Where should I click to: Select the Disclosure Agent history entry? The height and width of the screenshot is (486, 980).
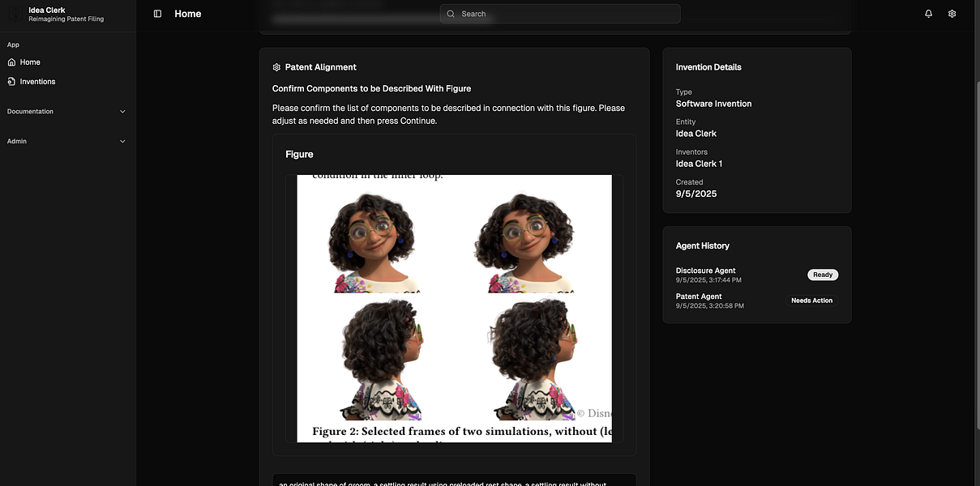point(757,275)
